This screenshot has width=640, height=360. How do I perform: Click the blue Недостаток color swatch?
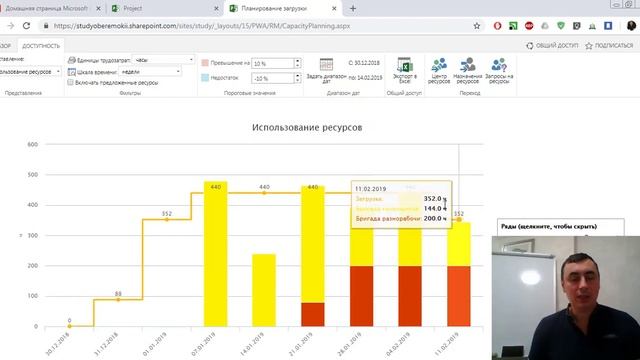coord(205,78)
